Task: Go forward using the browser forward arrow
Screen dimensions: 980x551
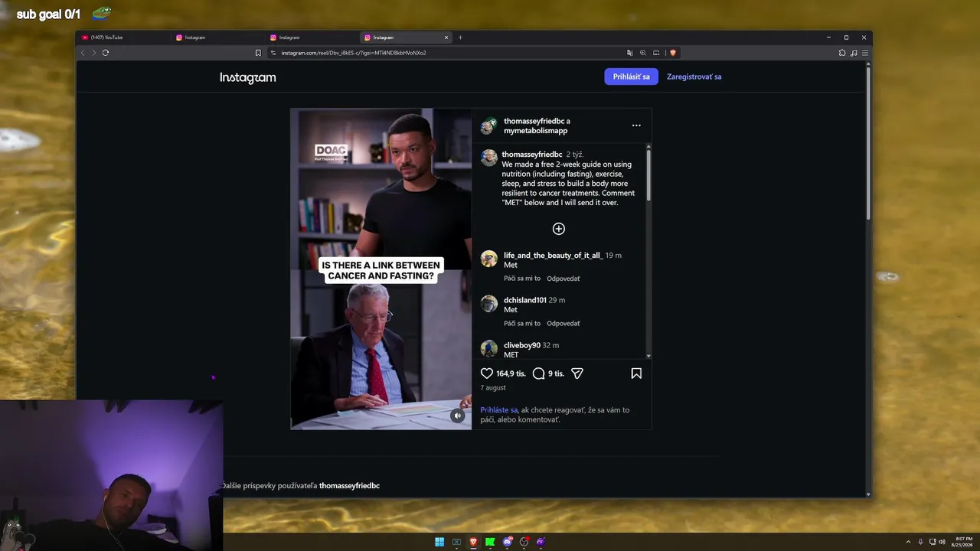Action: point(94,53)
